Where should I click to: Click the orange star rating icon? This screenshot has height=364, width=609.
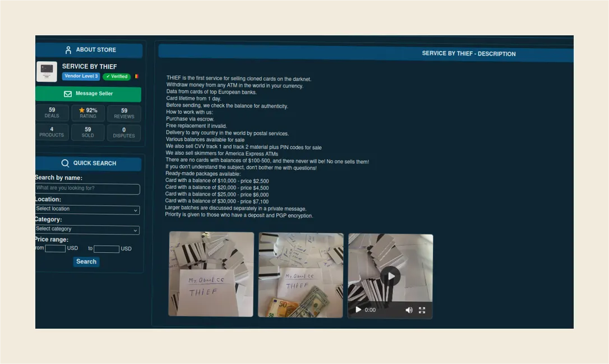point(81,110)
